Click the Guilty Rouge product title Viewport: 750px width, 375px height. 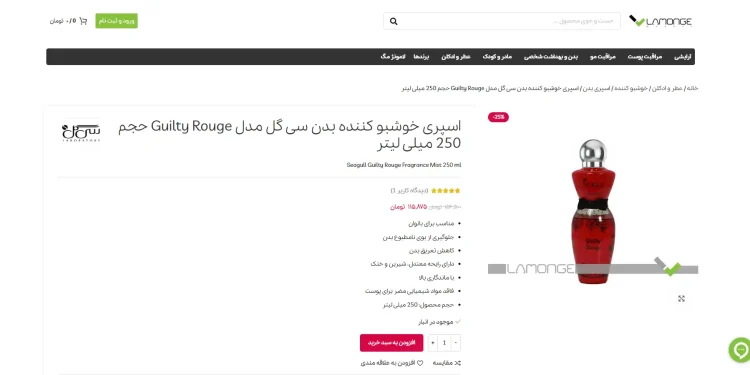(x=289, y=134)
